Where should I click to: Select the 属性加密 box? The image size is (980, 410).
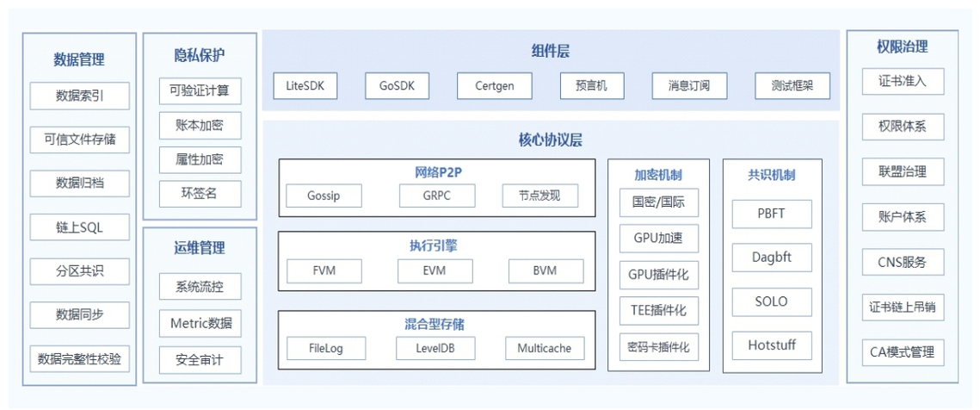coord(200,159)
